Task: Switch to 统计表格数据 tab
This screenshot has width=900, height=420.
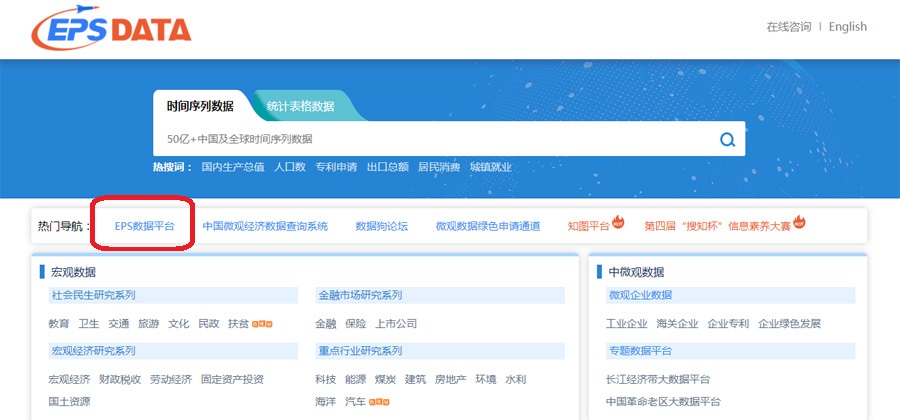Action: pos(300,106)
